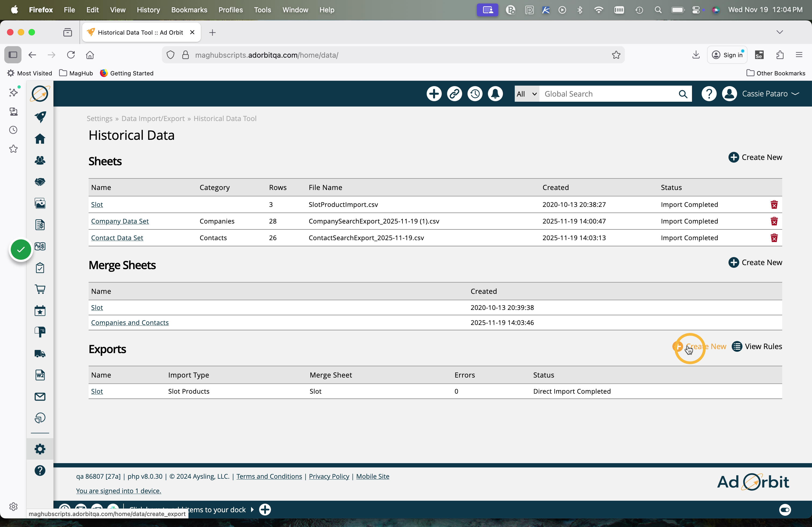Open the All search scope dropdown
The height and width of the screenshot is (527, 812).
(x=527, y=94)
